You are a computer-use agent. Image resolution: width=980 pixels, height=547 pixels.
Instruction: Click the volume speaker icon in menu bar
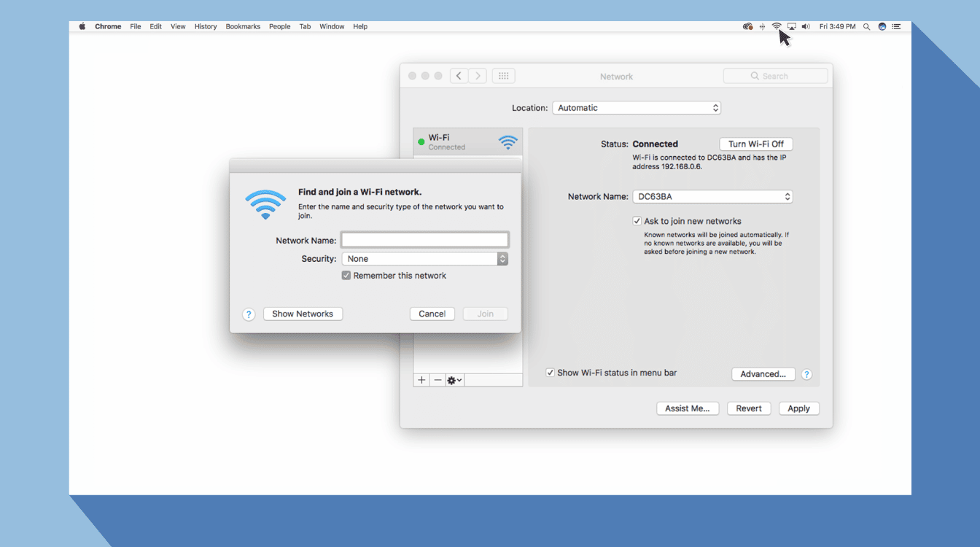click(806, 26)
